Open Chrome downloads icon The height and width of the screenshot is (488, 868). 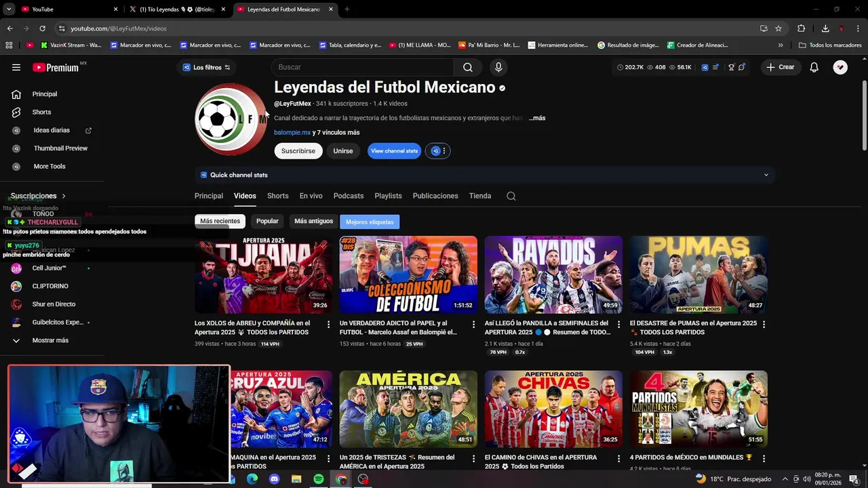[825, 28]
